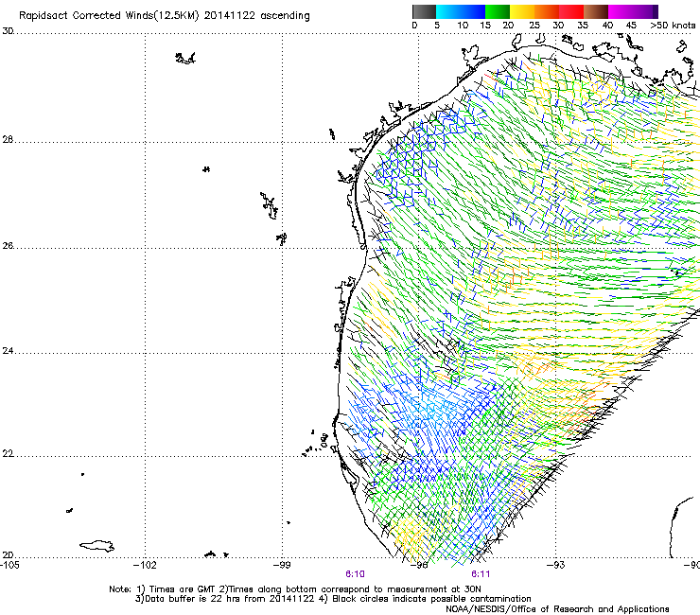Click the '20141122' date in the title
This screenshot has width=700, height=615.
point(230,15)
